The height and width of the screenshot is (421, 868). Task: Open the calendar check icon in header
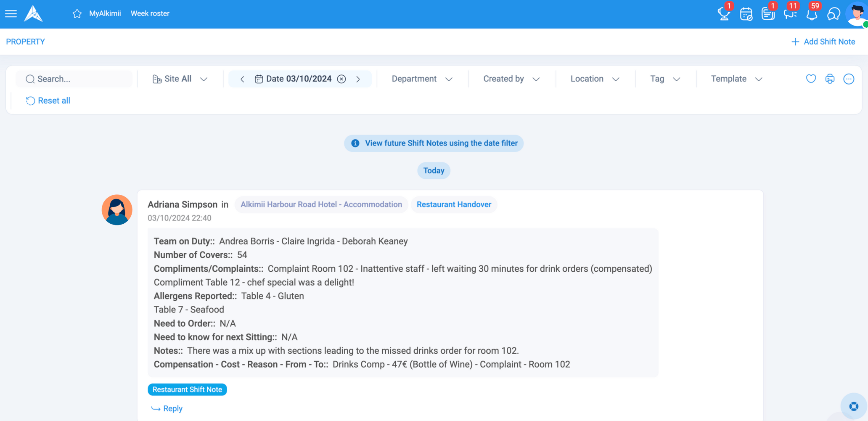pyautogui.click(x=746, y=14)
